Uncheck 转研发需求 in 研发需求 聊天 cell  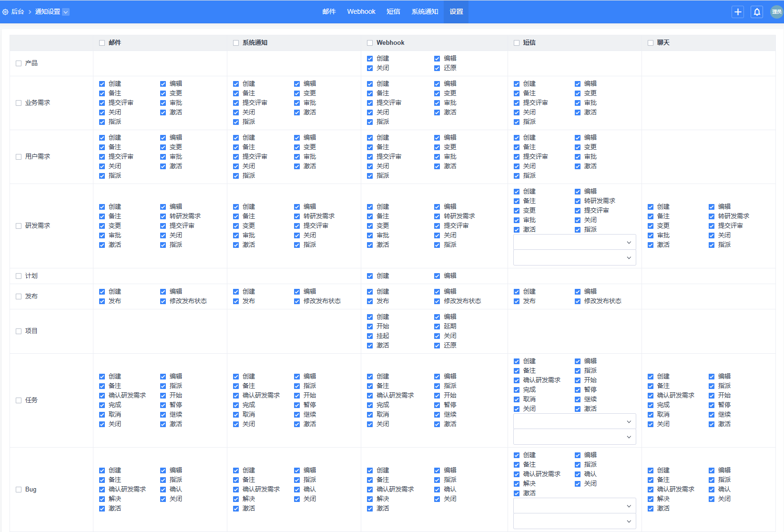click(x=712, y=216)
